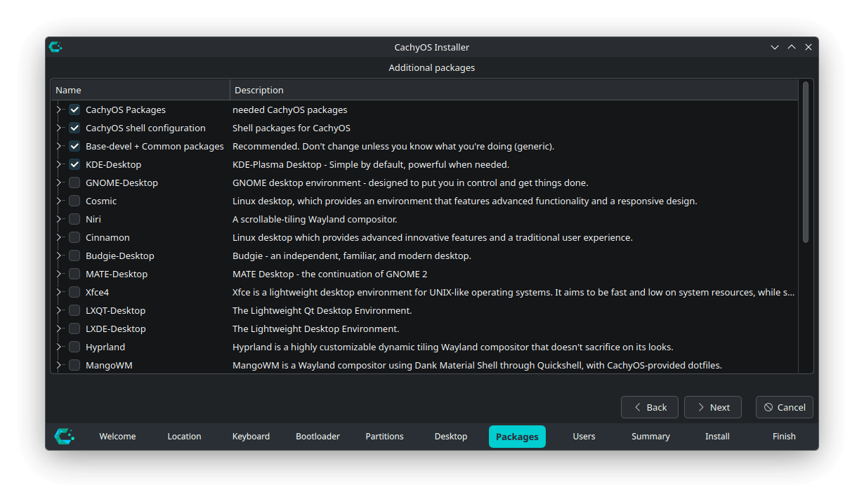Select the Cinnamon checkbox
This screenshot has height=504, width=864.
pyautogui.click(x=74, y=237)
